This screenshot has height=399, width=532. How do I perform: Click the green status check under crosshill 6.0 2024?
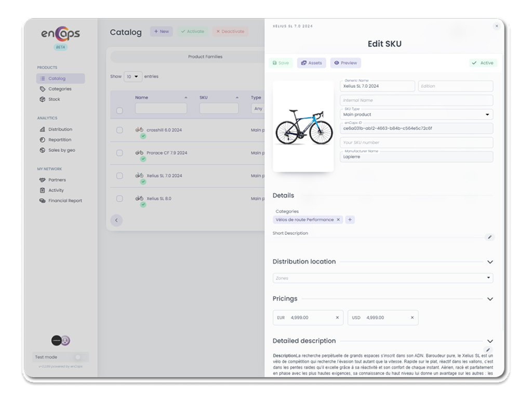click(143, 136)
